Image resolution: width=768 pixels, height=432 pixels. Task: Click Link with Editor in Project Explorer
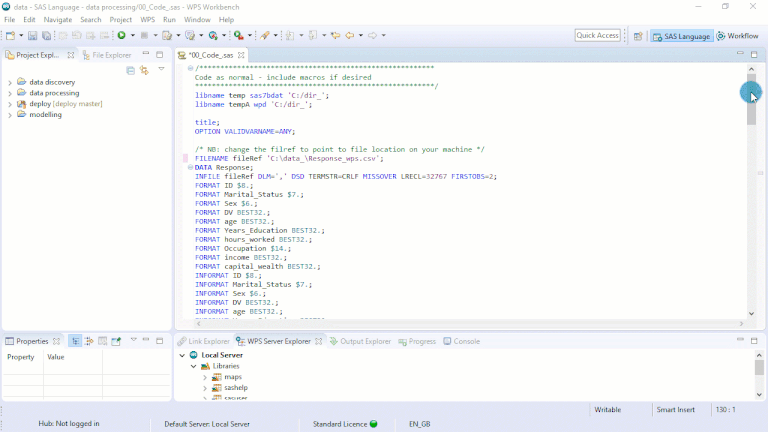pyautogui.click(x=144, y=70)
